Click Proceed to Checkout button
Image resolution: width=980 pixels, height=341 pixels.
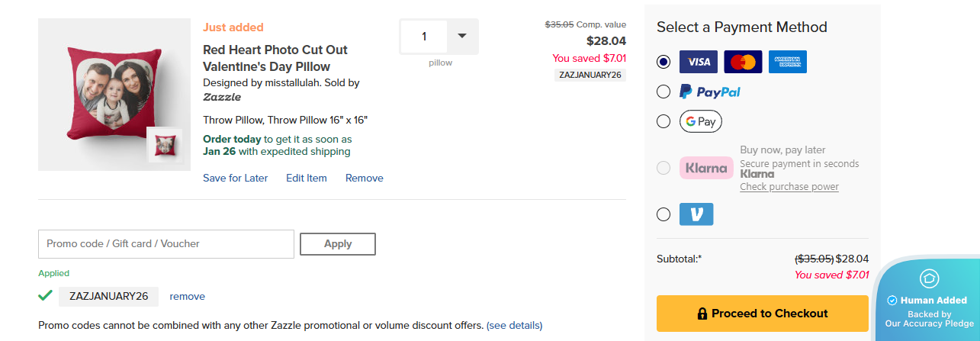[x=762, y=314]
